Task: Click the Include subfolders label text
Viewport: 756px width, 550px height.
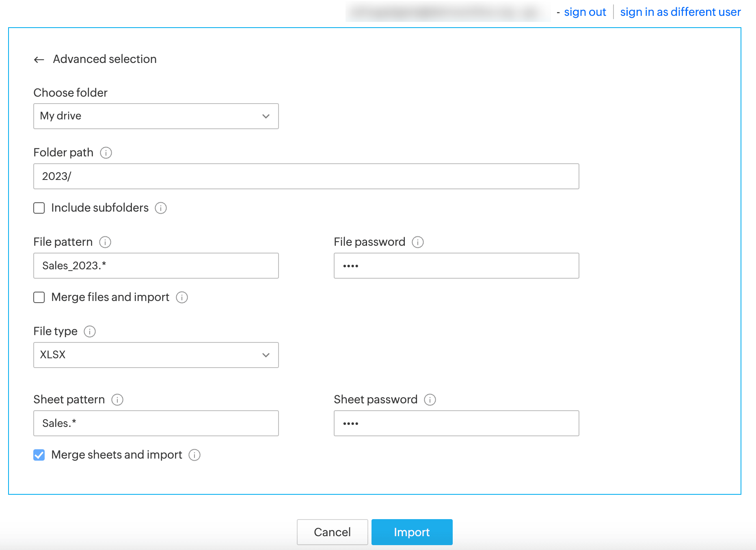Action: (x=100, y=208)
